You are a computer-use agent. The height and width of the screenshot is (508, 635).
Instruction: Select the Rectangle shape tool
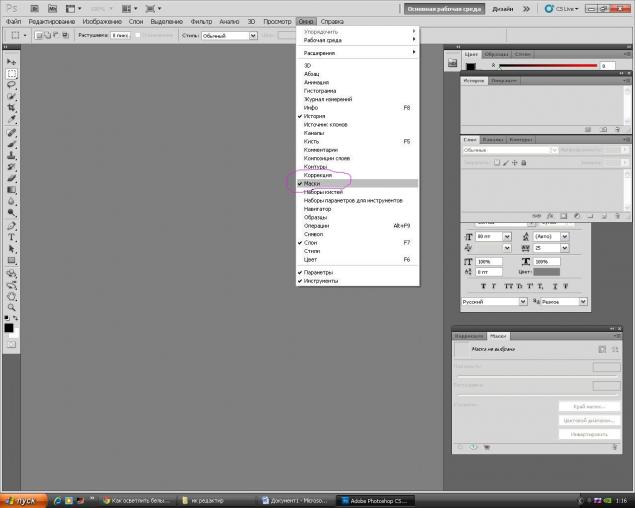click(x=11, y=260)
